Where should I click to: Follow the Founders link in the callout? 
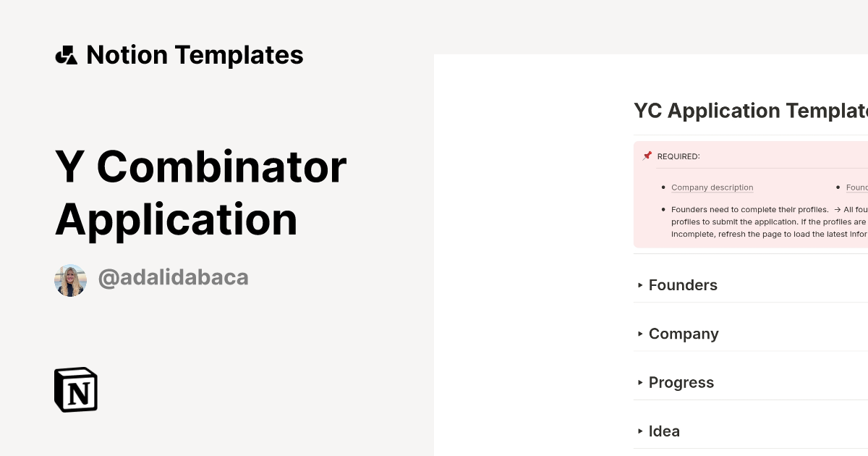tap(856, 187)
